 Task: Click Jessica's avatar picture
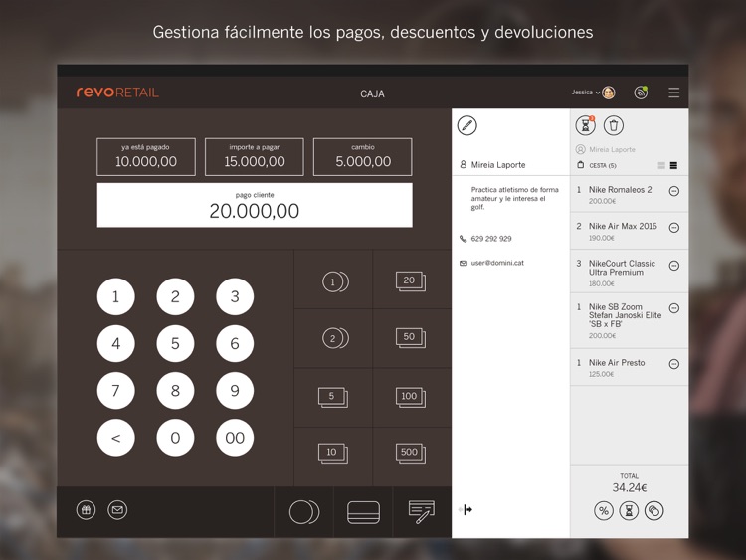[x=609, y=93]
